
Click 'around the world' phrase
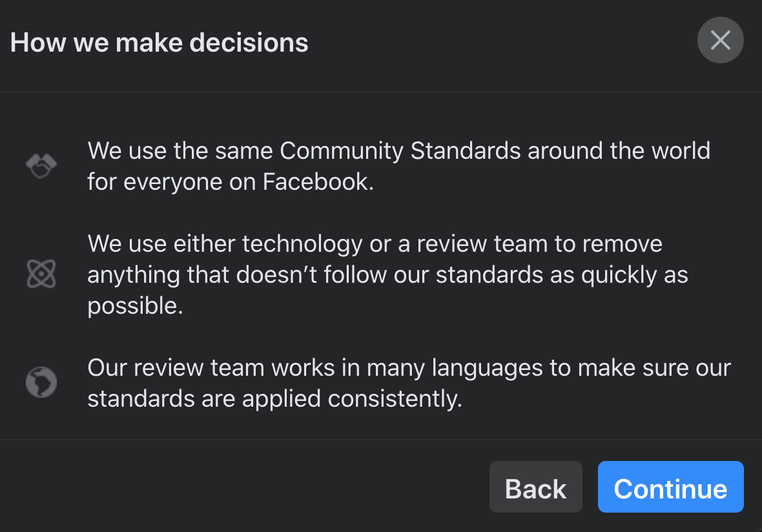tap(619, 150)
